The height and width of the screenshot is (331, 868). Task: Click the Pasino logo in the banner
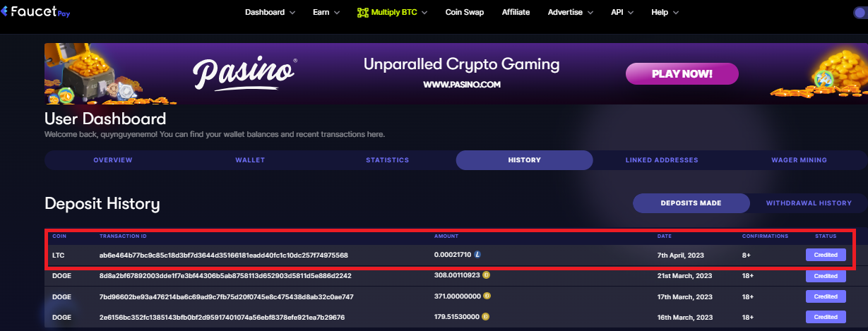(x=243, y=74)
